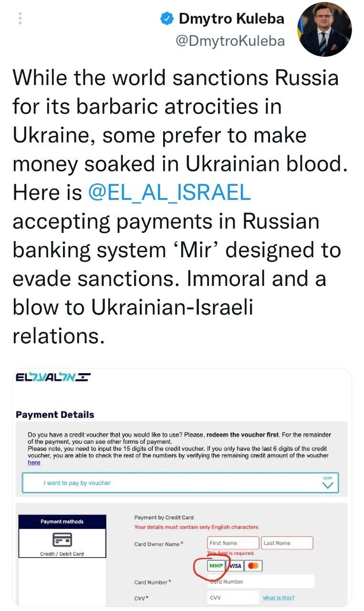Select the Payment methods header

(x=62, y=522)
